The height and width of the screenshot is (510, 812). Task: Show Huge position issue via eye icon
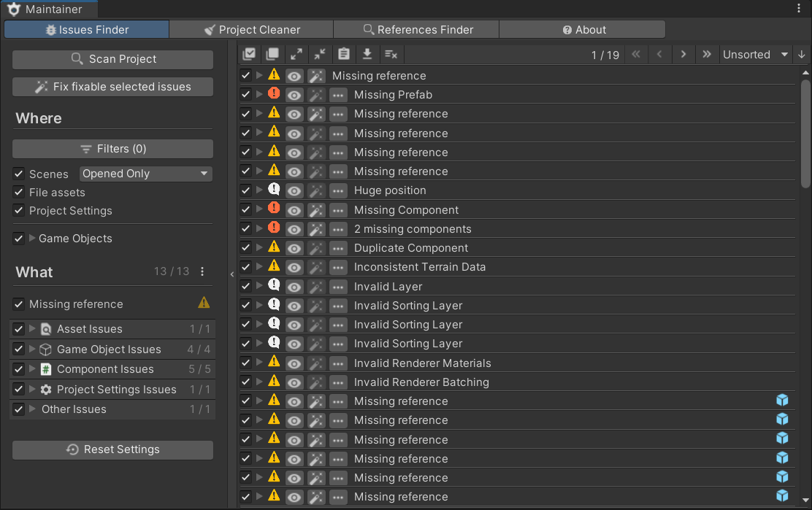(294, 191)
